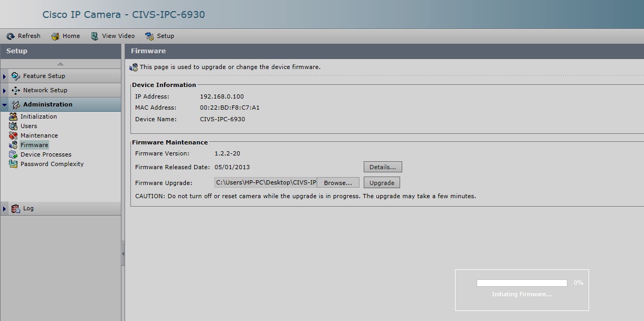Select Administration in the sidebar

click(48, 104)
